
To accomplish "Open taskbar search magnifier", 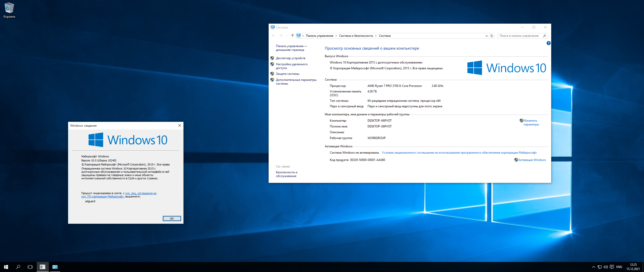I will pos(18,267).
